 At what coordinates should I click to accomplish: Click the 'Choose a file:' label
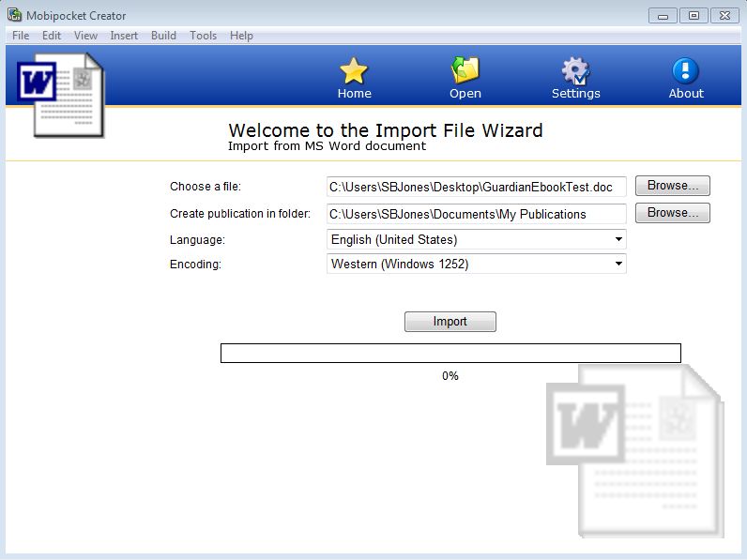coord(206,187)
